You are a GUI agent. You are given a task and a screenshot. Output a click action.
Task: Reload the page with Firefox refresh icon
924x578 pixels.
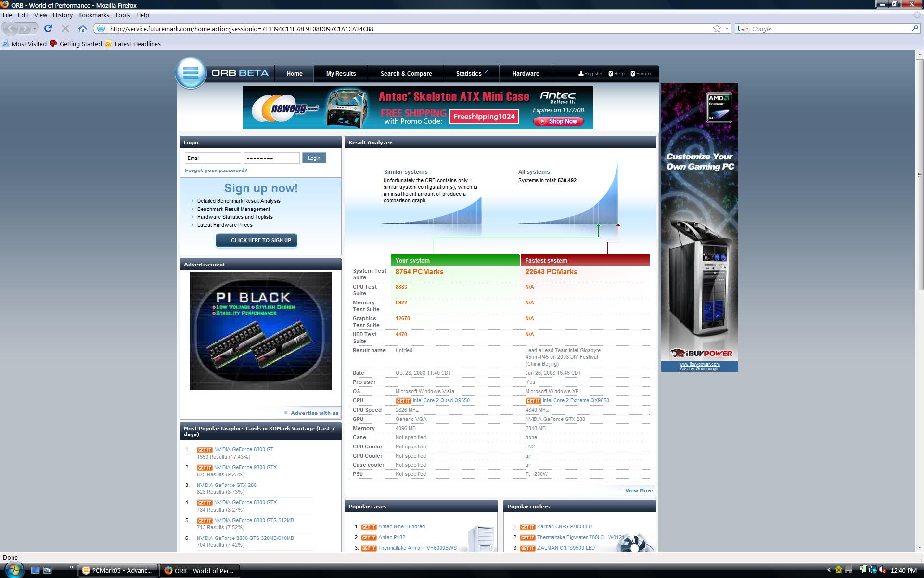coord(48,29)
